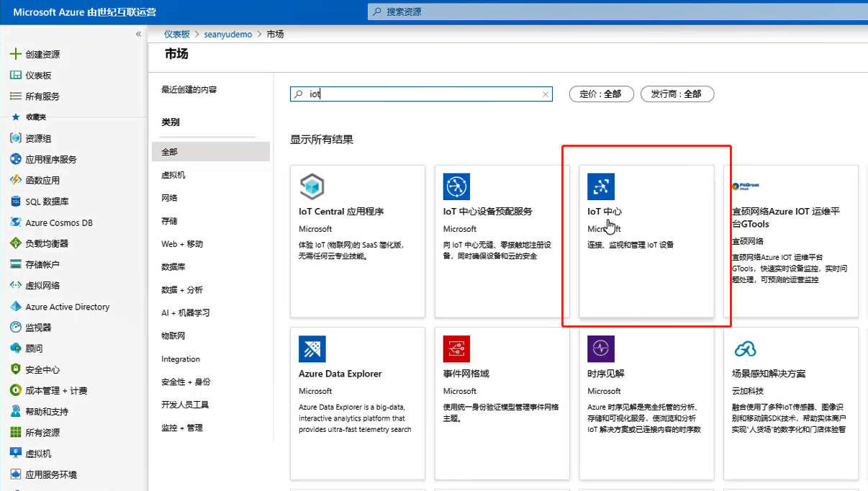Click the seanyudemo breadcrumb link
The image size is (868, 491).
click(228, 34)
